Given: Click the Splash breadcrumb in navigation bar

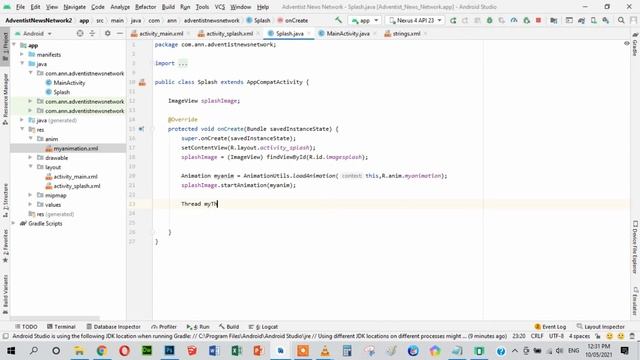Looking at the screenshot, I should tap(258, 20).
